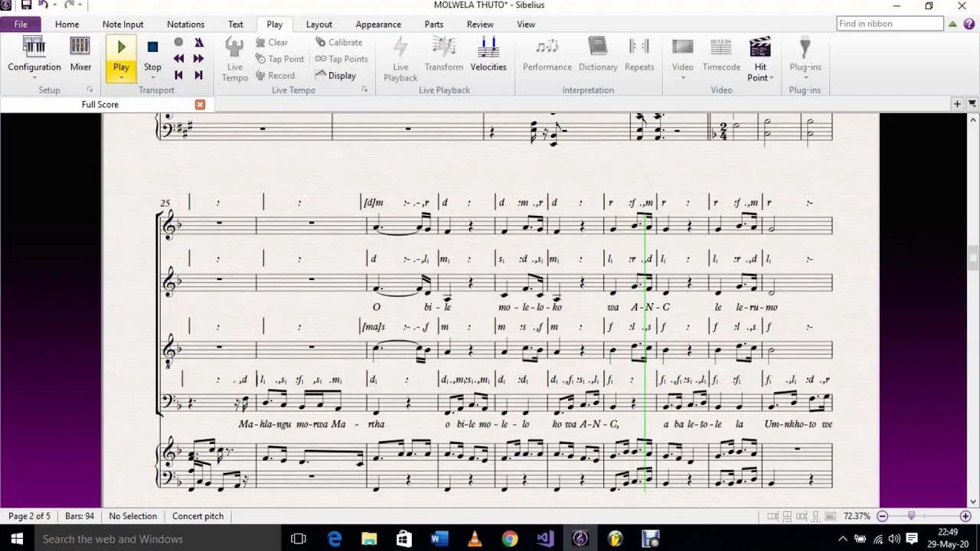The height and width of the screenshot is (551, 980).
Task: Select the Full Score tab
Action: coord(100,105)
